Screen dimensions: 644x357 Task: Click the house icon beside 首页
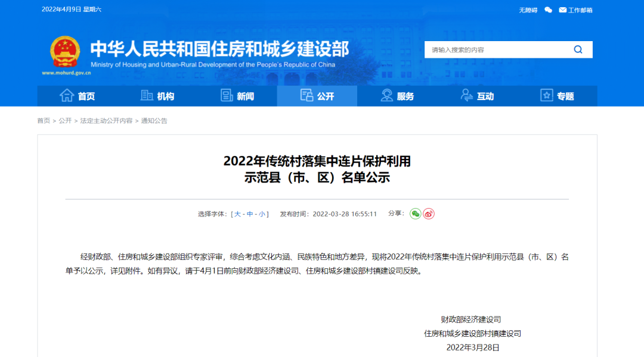pyautogui.click(x=67, y=95)
